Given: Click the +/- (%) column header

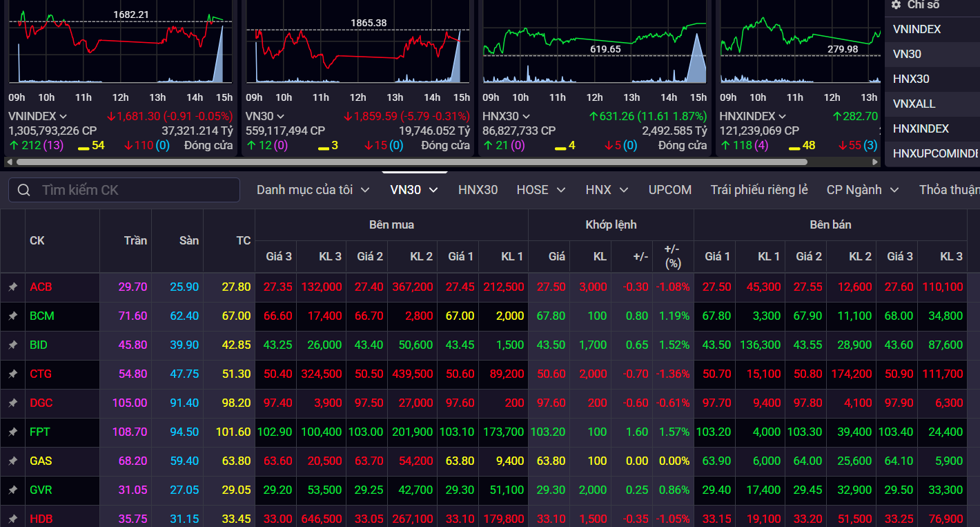Looking at the screenshot, I should (x=672, y=256).
